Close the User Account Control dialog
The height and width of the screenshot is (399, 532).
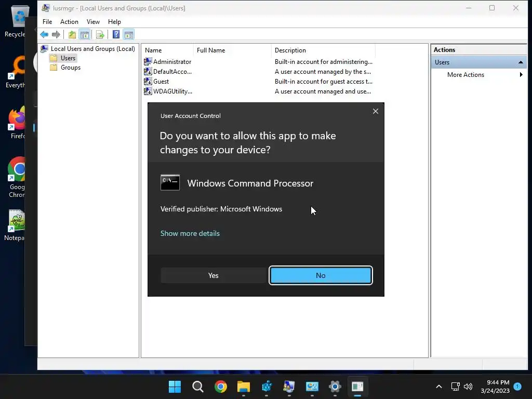376,111
